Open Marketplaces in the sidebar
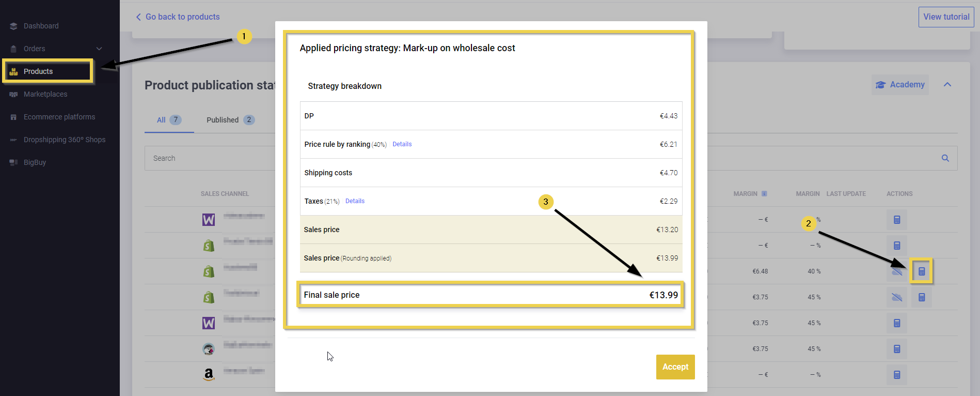This screenshot has width=980, height=396. click(x=45, y=94)
